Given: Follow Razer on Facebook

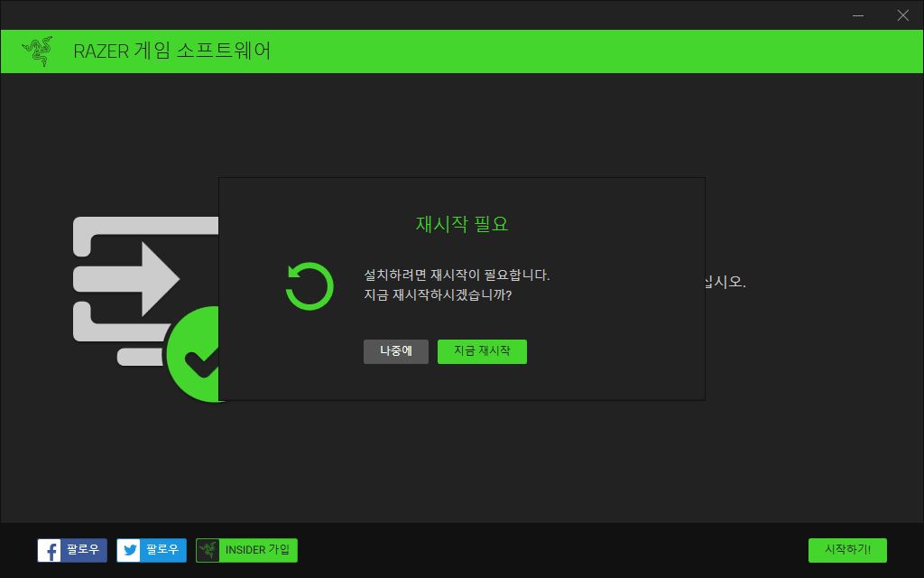Looking at the screenshot, I should 72,550.
